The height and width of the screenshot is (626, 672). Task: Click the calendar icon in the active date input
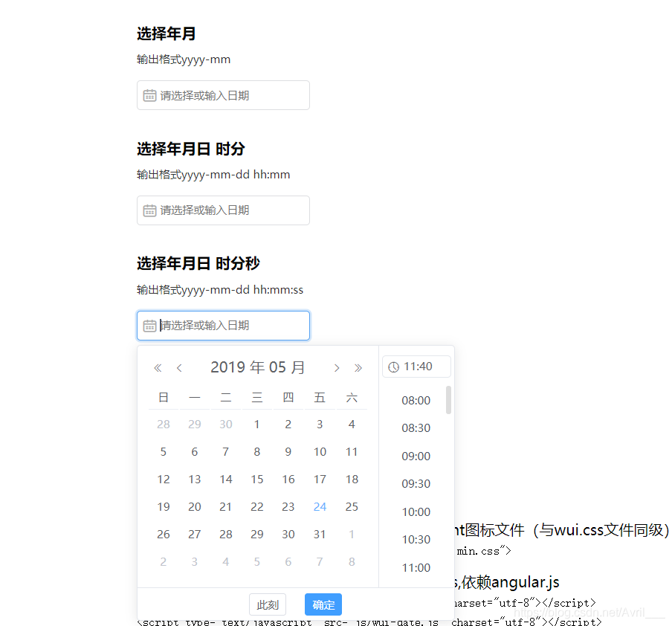(149, 326)
